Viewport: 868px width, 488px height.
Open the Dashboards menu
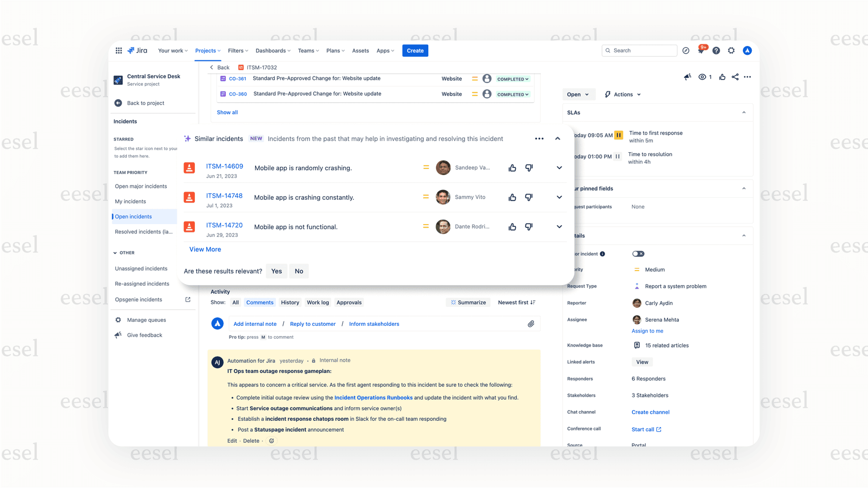click(x=273, y=51)
